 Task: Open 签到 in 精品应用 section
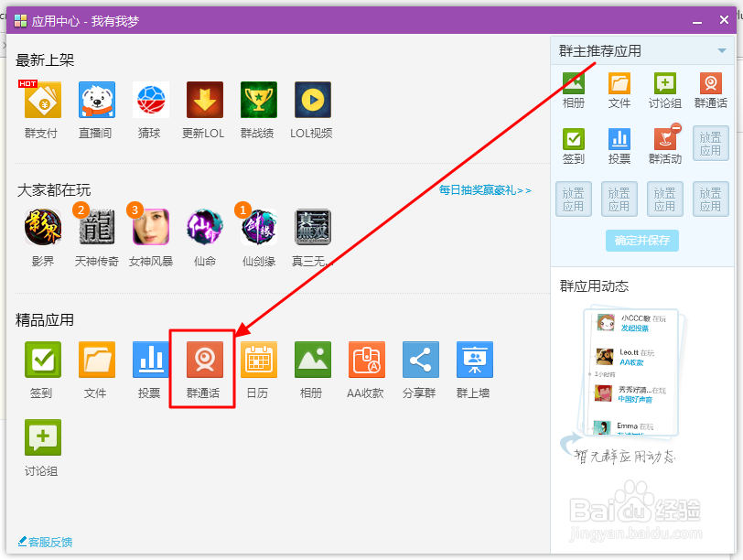point(43,359)
